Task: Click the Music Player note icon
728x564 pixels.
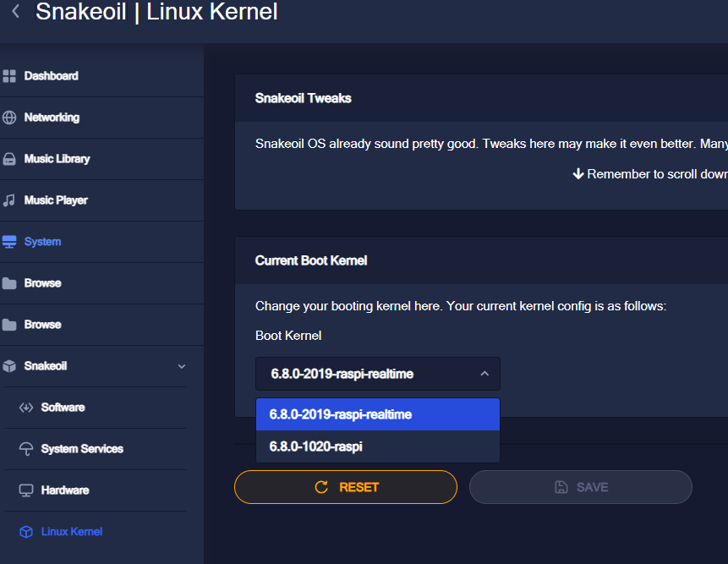Action: 9,200
